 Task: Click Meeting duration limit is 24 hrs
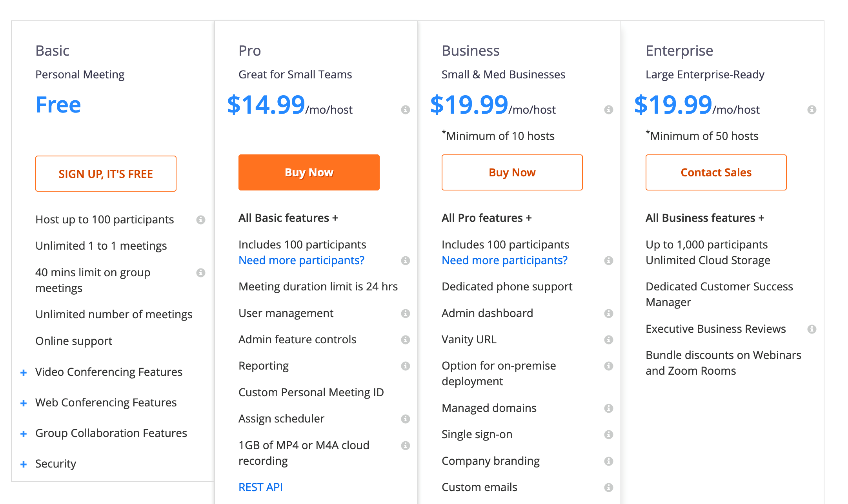pos(318,286)
